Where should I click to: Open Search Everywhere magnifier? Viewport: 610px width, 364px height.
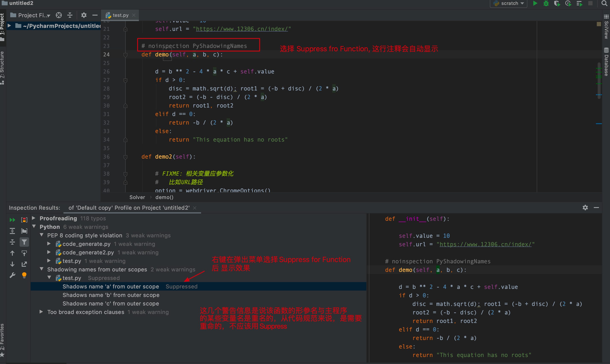pyautogui.click(x=604, y=3)
